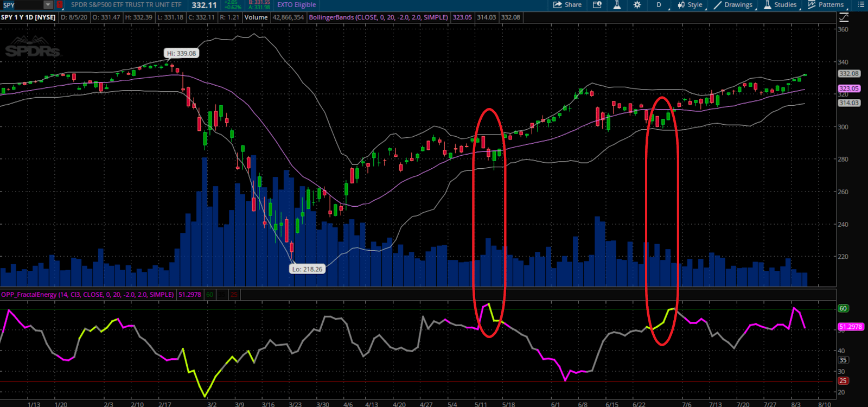
Task: Click the Bollinger lower value 314.03 in header
Action: [486, 17]
